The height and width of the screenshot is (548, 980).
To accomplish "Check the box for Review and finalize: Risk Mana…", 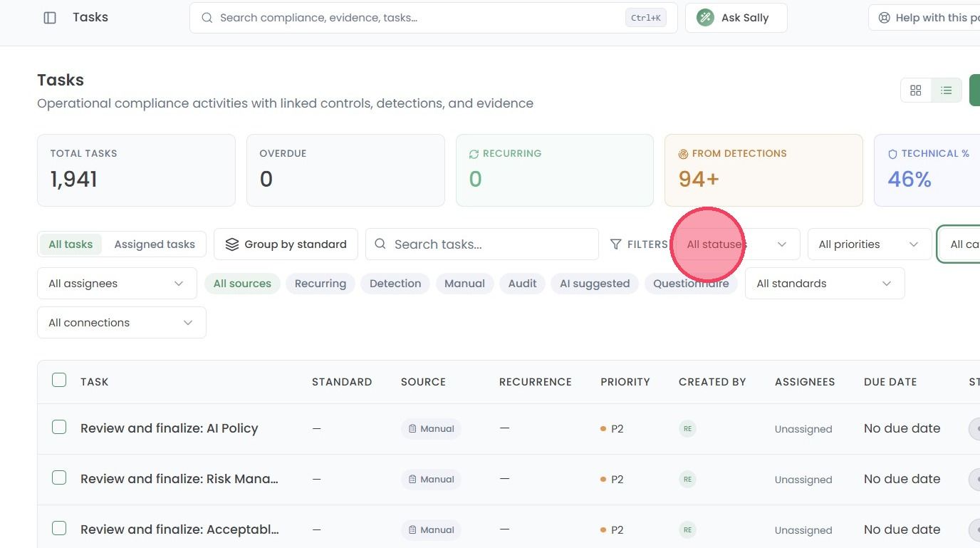I will tap(59, 478).
